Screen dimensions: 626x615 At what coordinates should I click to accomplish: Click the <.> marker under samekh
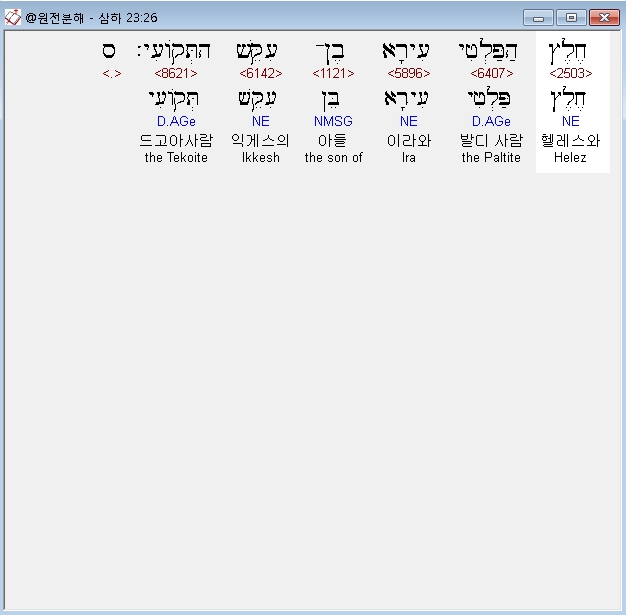(112, 73)
